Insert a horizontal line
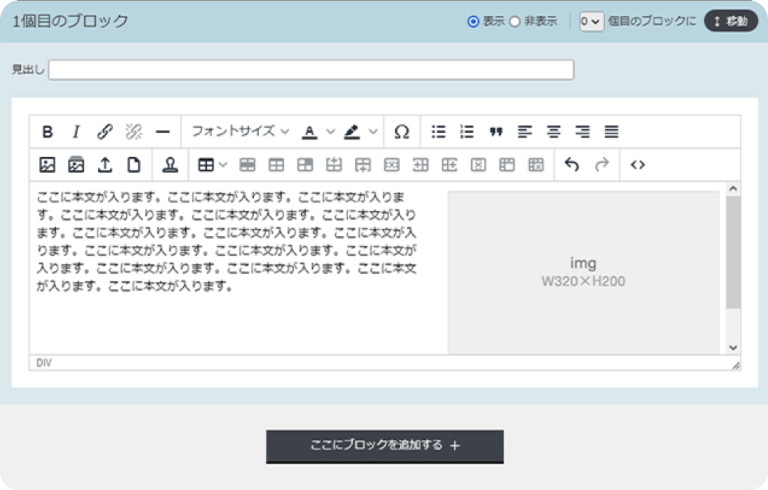The width and height of the screenshot is (768, 490). coord(163,131)
